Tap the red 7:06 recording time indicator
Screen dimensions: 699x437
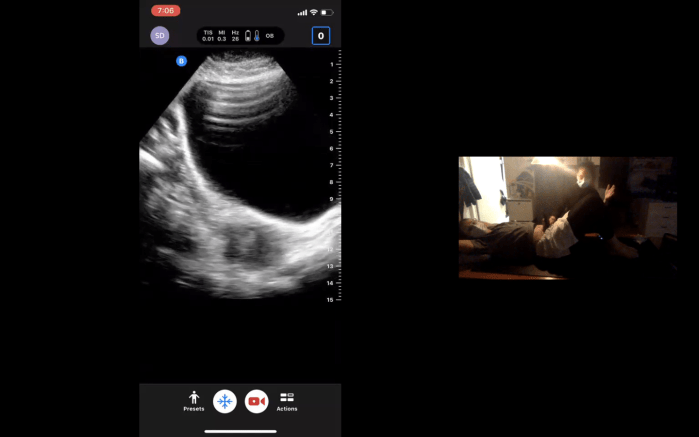pyautogui.click(x=166, y=11)
